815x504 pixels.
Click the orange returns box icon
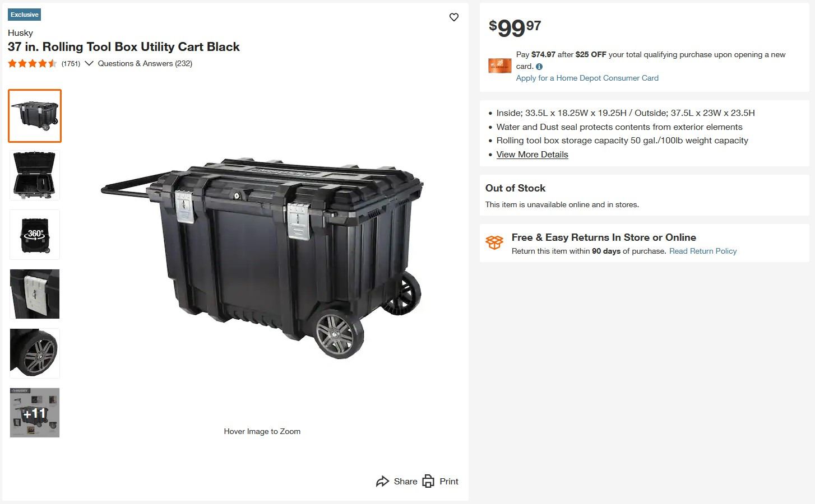[494, 242]
